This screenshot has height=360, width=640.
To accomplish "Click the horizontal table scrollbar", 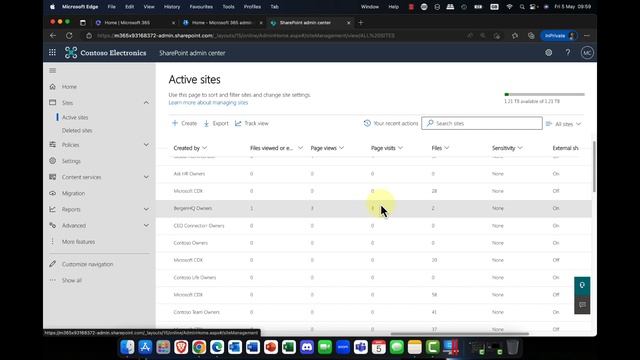I will (459, 333).
